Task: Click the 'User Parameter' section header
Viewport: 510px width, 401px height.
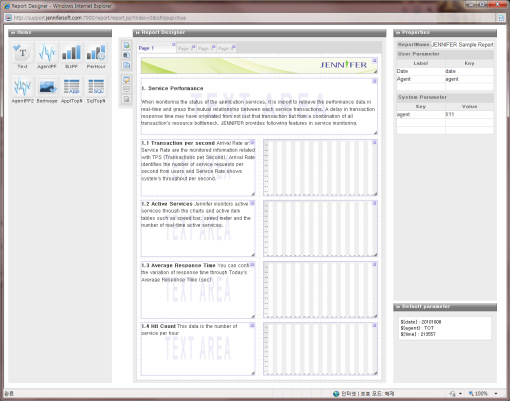Action: point(445,54)
